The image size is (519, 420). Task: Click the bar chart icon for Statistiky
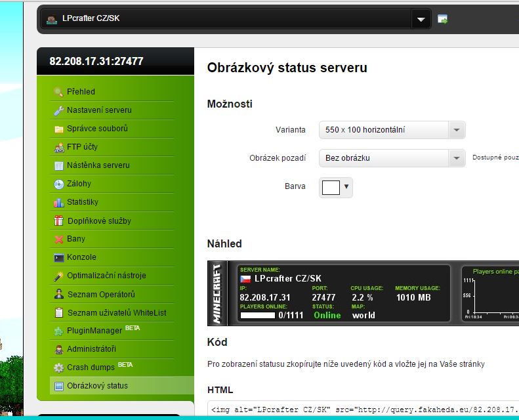[58, 202]
